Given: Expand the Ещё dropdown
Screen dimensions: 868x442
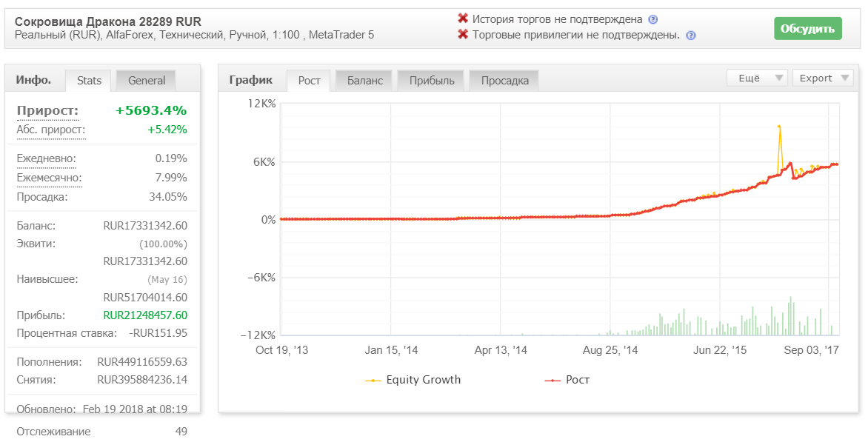Looking at the screenshot, I should [x=757, y=78].
